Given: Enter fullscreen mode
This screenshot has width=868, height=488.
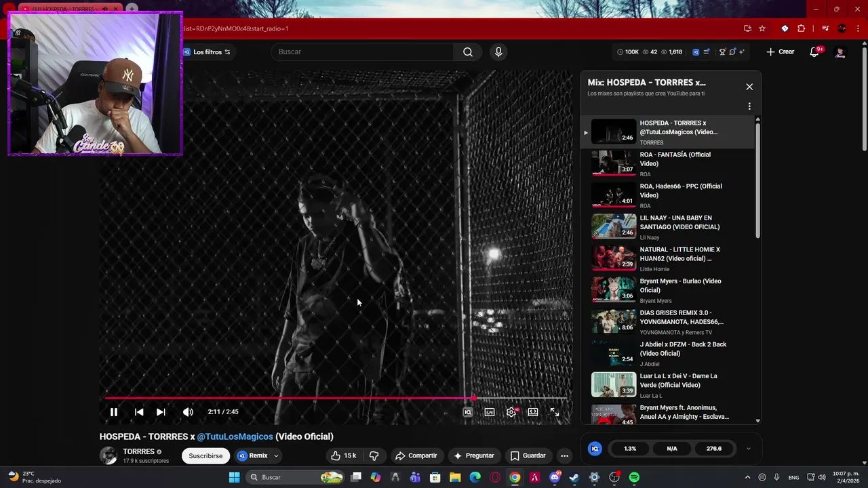Looking at the screenshot, I should [x=555, y=412].
